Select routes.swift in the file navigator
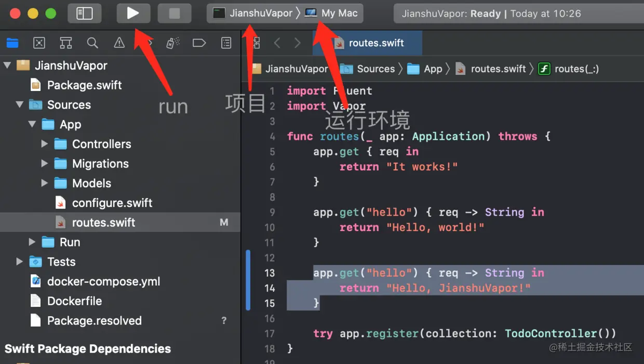Viewport: 644px width, 364px height. click(x=120, y=223)
